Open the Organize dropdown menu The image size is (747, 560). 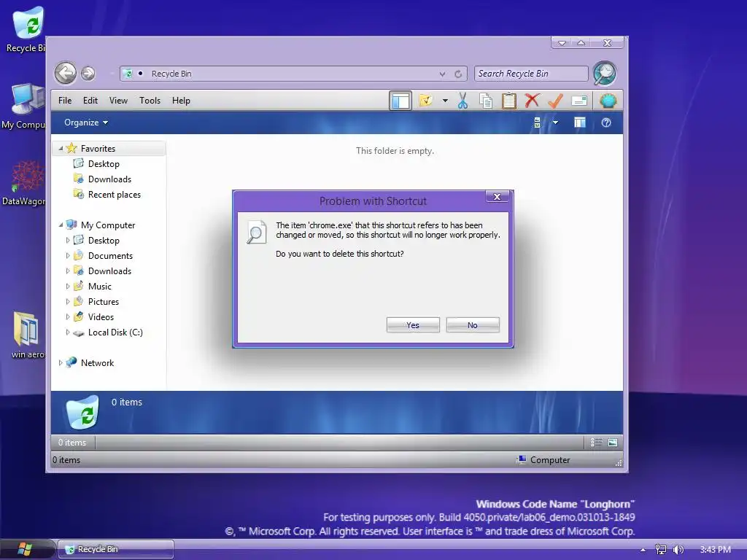[x=86, y=122]
